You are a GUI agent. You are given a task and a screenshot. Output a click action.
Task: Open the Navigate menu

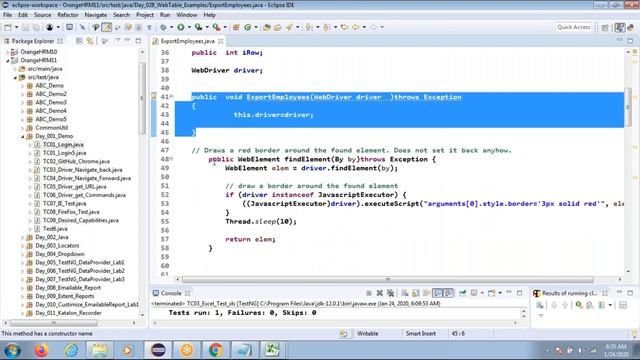(96, 15)
